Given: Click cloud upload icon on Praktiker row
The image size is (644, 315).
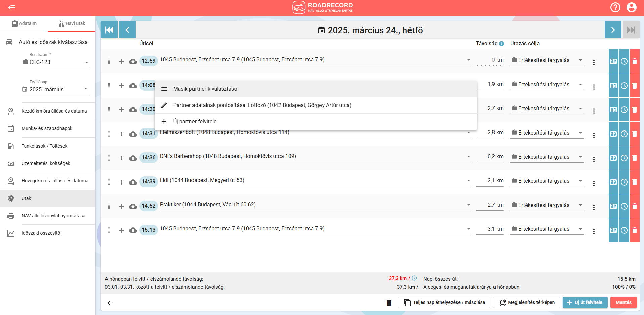Looking at the screenshot, I should tap(133, 206).
